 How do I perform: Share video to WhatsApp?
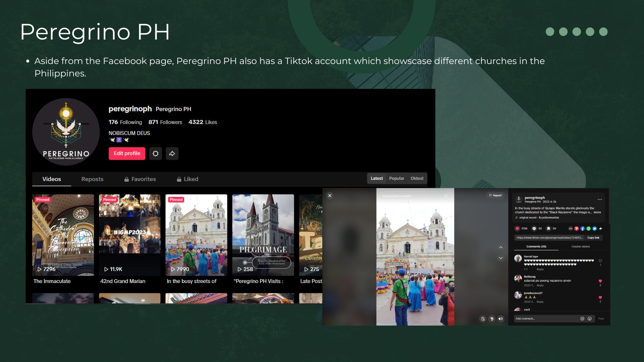pos(589,229)
